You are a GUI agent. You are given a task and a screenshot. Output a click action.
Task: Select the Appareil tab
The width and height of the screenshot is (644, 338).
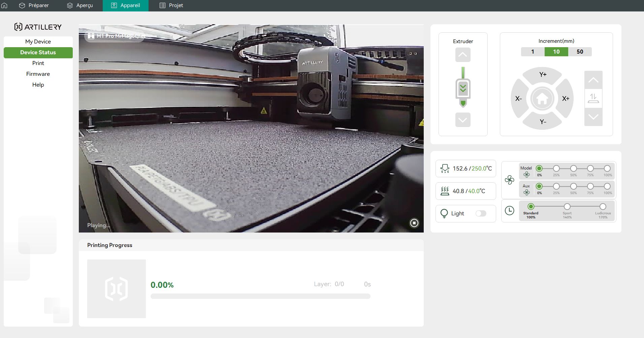point(126,5)
